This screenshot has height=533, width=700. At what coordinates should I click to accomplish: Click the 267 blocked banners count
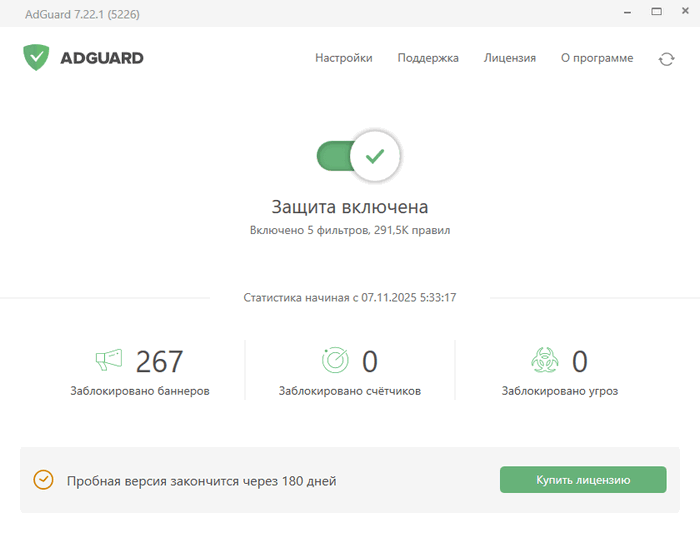(159, 361)
